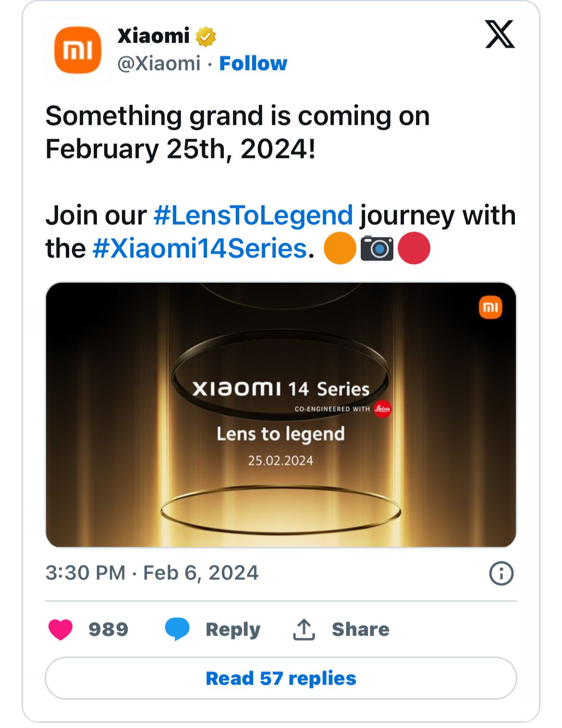Click the Xiaomi display name

click(154, 36)
